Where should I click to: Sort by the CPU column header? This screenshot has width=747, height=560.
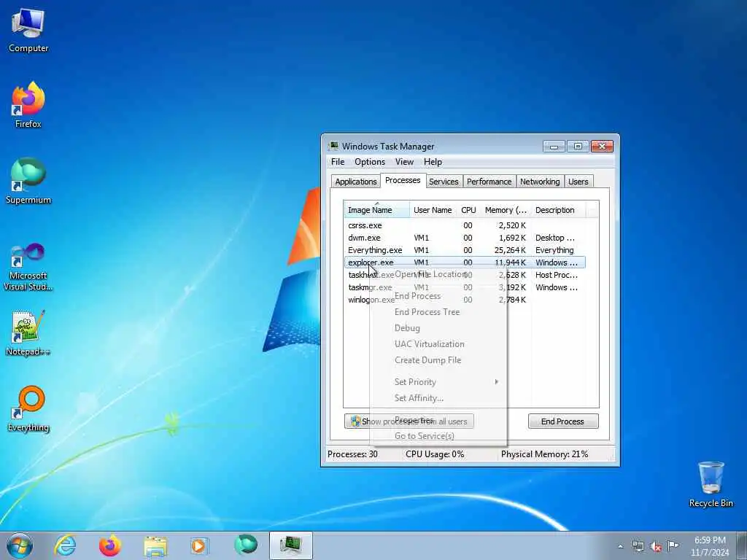(468, 210)
